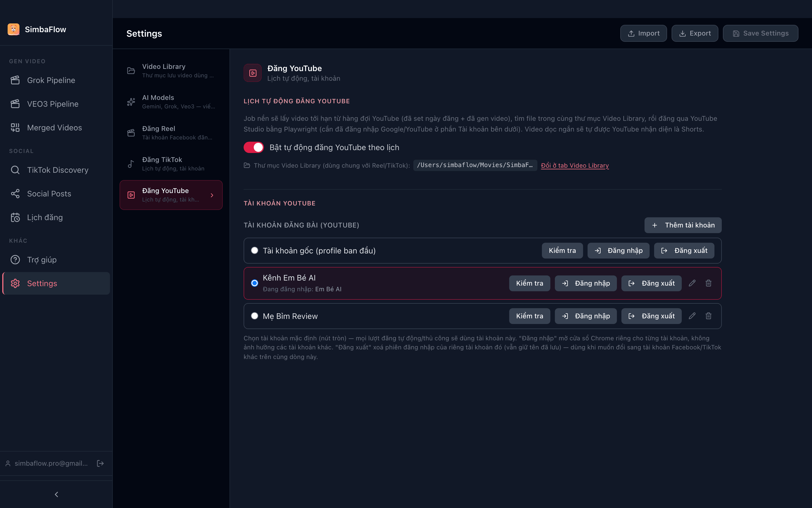Click the folder icon beside Thư mục Video Library
The height and width of the screenshot is (508, 812).
[247, 165]
